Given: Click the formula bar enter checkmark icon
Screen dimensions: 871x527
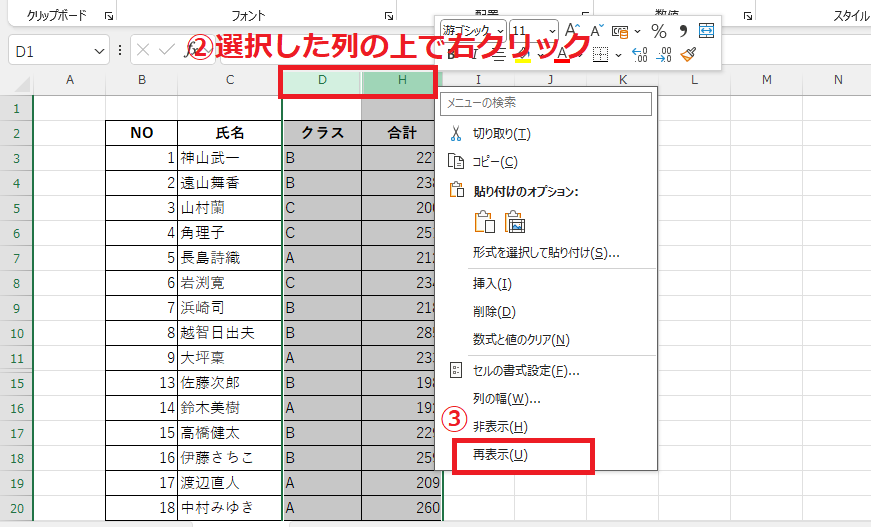Looking at the screenshot, I should [x=167, y=51].
